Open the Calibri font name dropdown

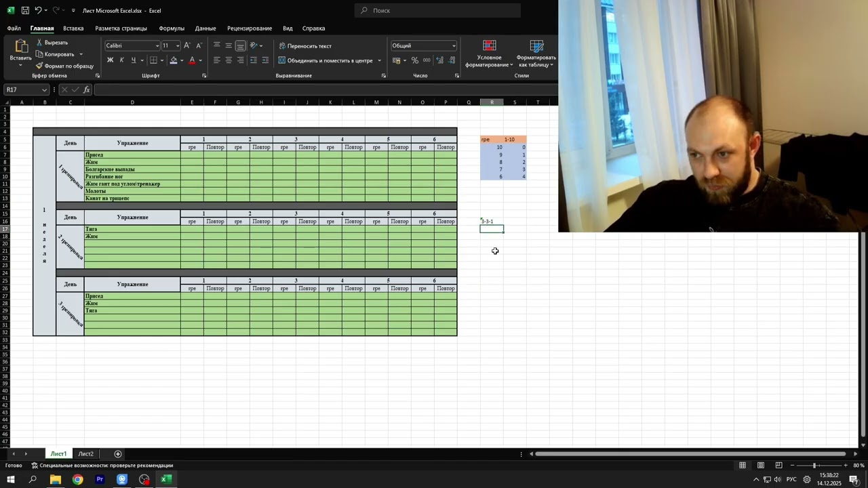157,45
